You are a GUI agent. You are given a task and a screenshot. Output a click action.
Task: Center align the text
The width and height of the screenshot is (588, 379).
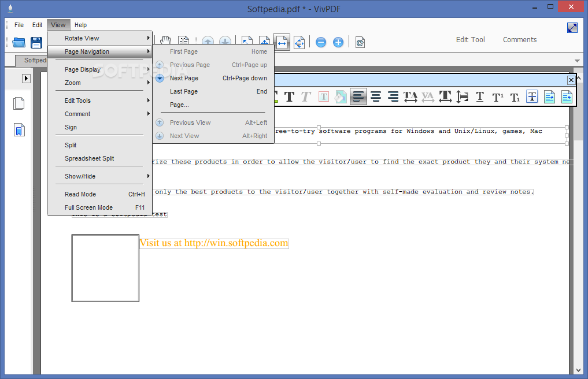pos(376,96)
